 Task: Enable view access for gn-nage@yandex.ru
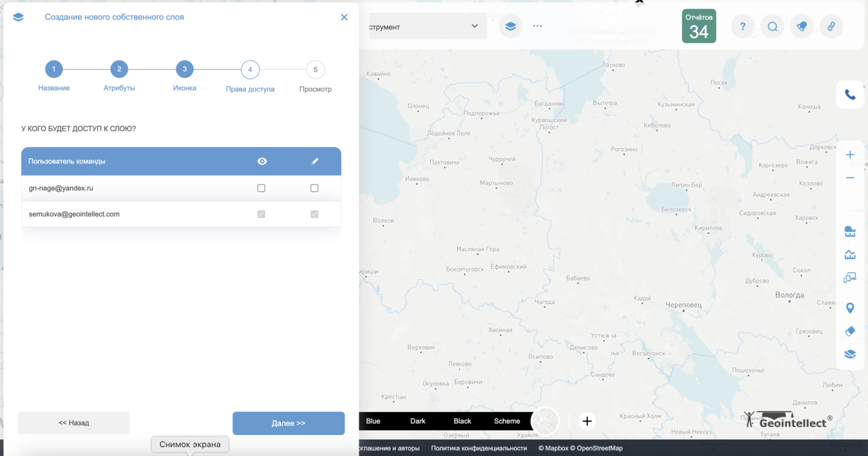(x=261, y=188)
